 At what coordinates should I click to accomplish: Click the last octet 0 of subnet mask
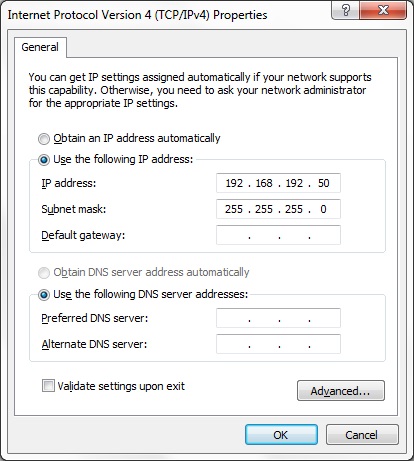323,209
